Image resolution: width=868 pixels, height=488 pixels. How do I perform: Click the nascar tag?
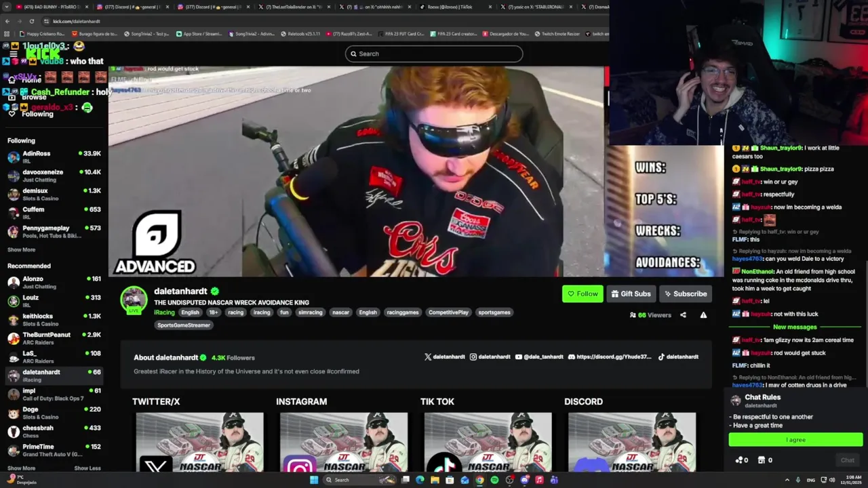340,312
